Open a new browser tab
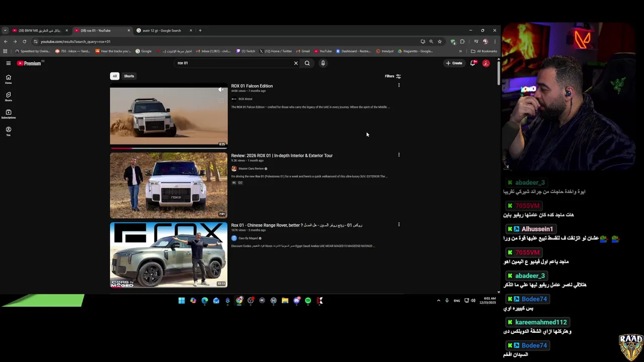644x362 pixels. point(200,31)
